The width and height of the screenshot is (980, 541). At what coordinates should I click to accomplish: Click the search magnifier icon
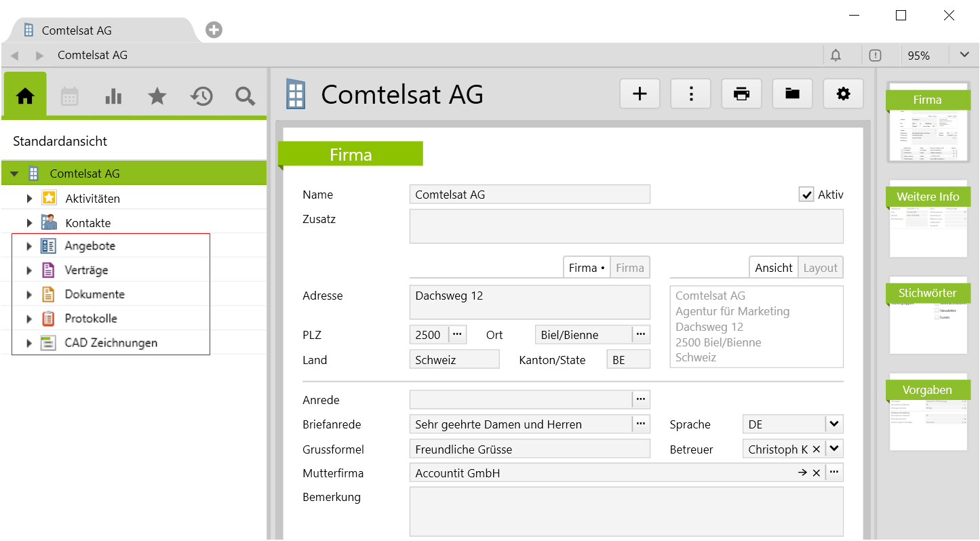pyautogui.click(x=245, y=96)
